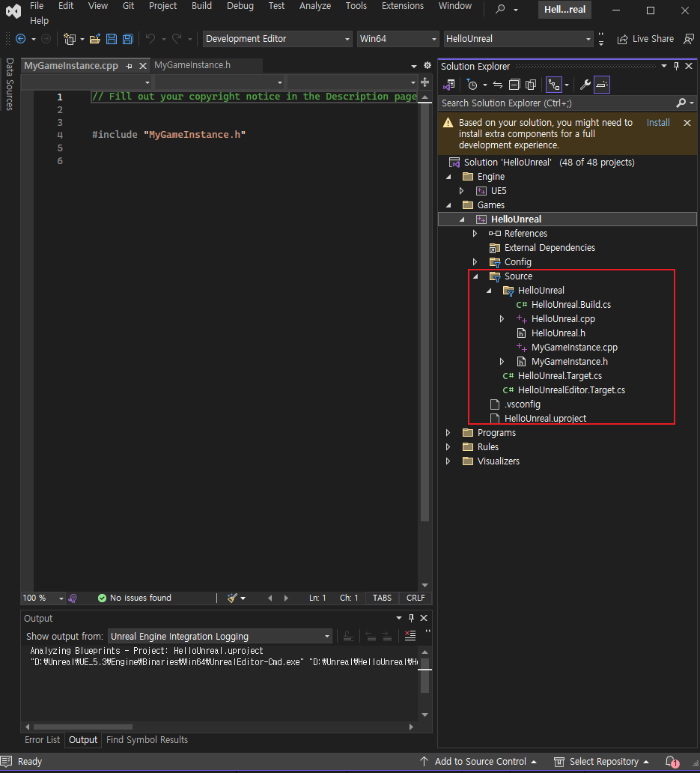This screenshot has height=773, width=700.
Task: Collapse the Games folder node
Action: [448, 205]
